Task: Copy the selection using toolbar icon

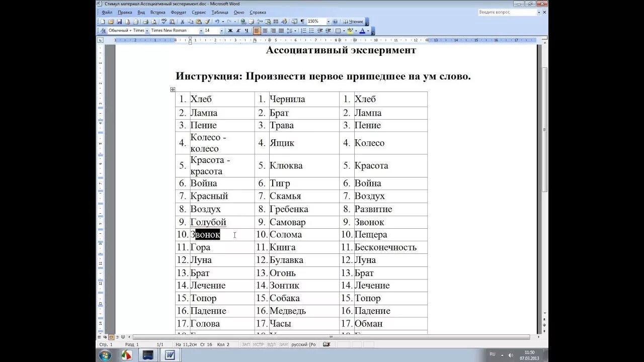Action: tap(190, 22)
